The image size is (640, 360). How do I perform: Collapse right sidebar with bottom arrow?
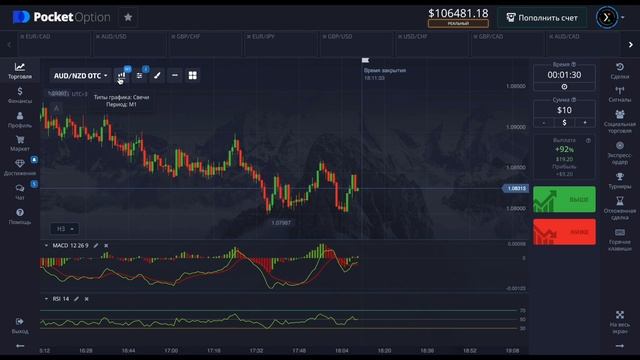pos(620,346)
